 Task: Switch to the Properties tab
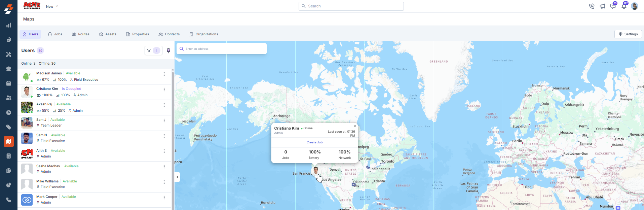(138, 34)
